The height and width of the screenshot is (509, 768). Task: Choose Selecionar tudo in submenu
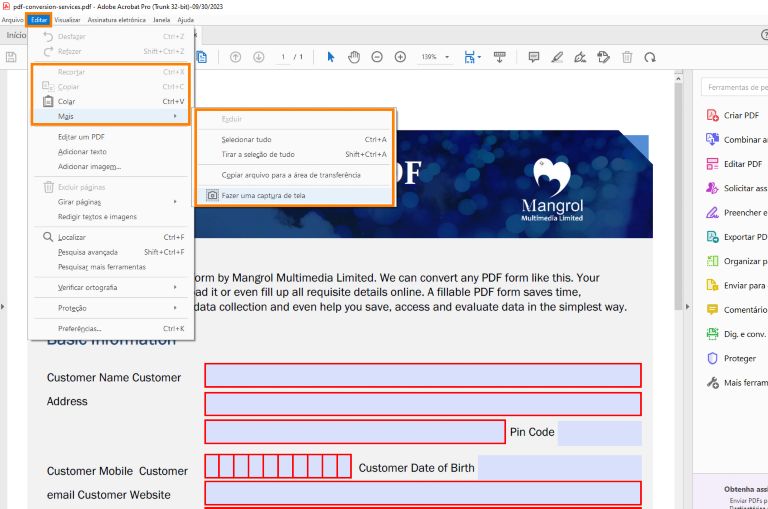[295, 140]
